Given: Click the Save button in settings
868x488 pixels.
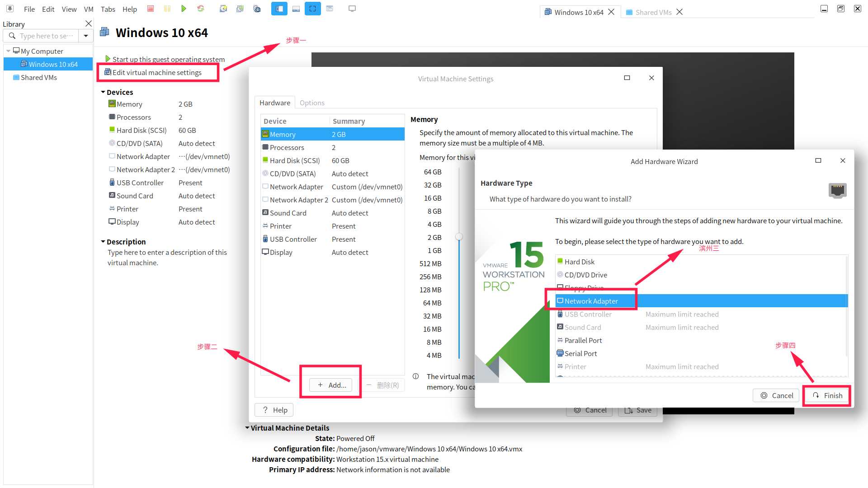Looking at the screenshot, I should (x=637, y=411).
